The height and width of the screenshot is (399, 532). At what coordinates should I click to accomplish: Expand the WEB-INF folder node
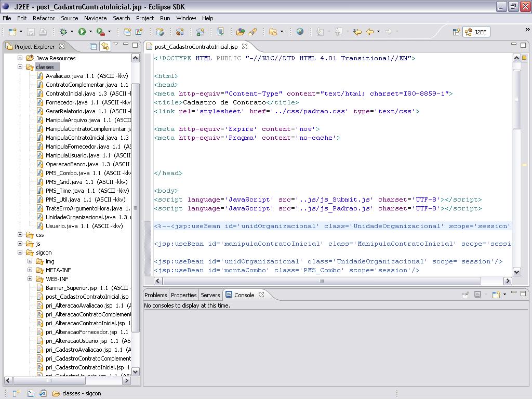(30, 279)
